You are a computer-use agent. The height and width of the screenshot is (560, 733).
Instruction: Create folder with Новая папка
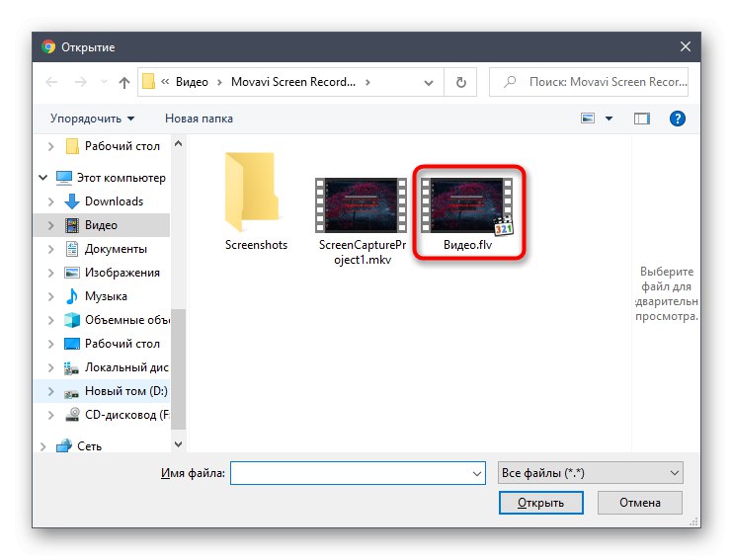[199, 119]
